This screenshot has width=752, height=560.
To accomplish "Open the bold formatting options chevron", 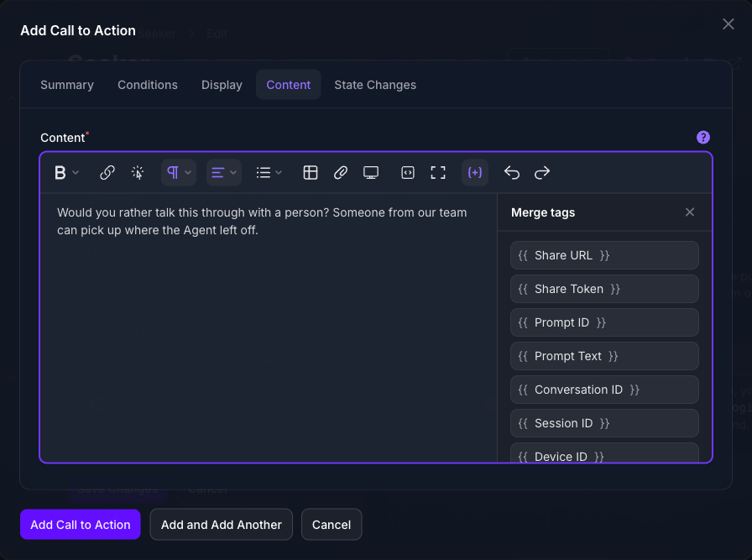I will click(x=76, y=172).
